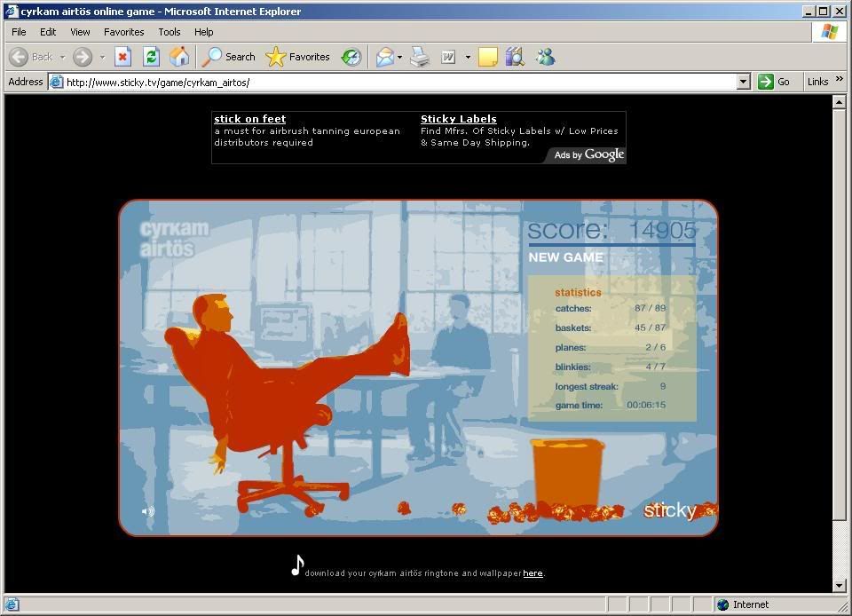Click the catches value '87 / 89'
The height and width of the screenshot is (616, 852).
[x=650, y=308]
